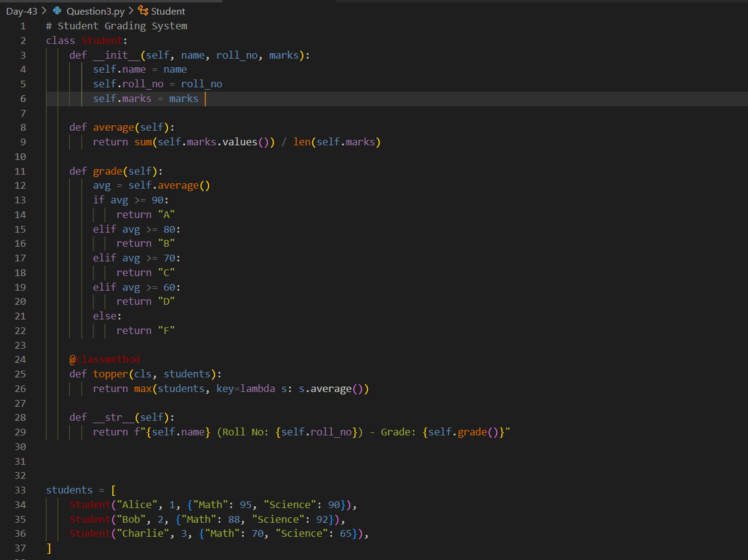The width and height of the screenshot is (748, 560).
Task: Click 'avg = self.average()' line
Action: tap(151, 186)
